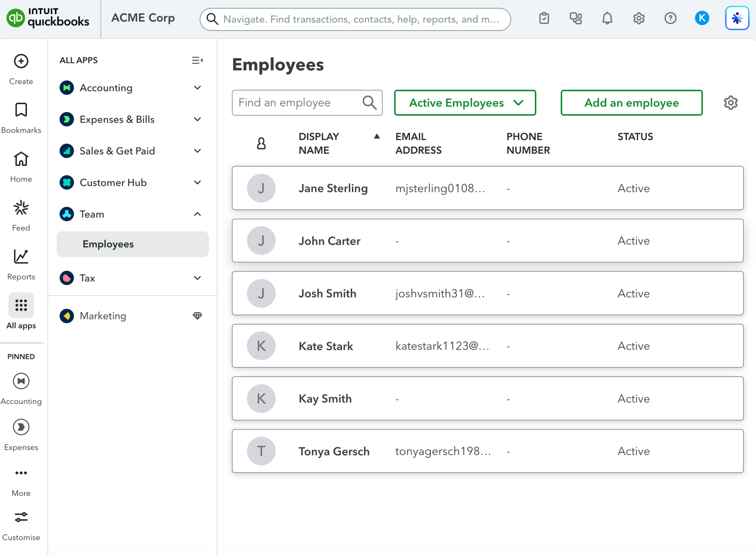Open Josh Smith's employee row

[488, 294]
